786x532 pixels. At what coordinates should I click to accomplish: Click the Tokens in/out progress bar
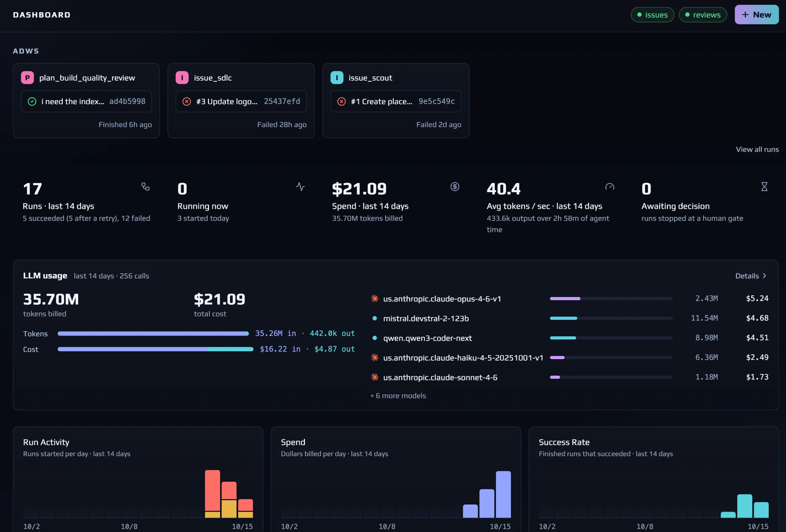point(153,333)
